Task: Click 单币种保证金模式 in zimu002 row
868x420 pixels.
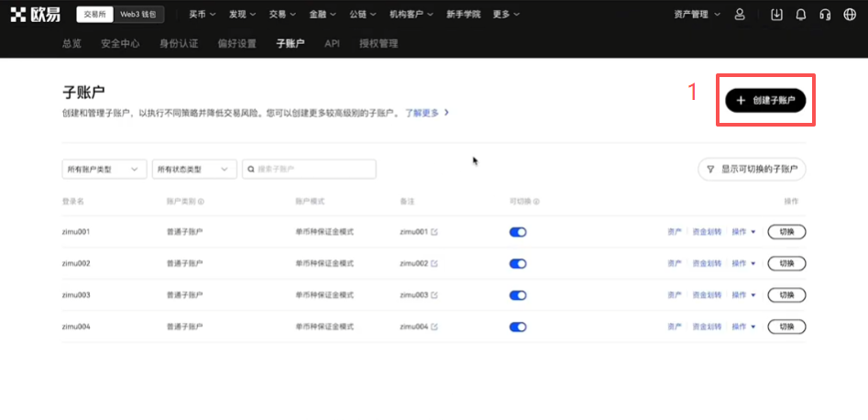Action: 324,263
